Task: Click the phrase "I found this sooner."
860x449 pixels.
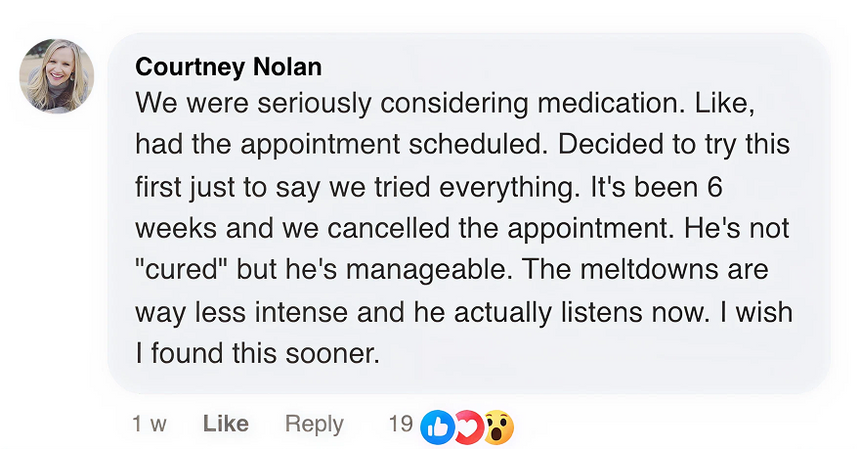Action: pos(257,355)
